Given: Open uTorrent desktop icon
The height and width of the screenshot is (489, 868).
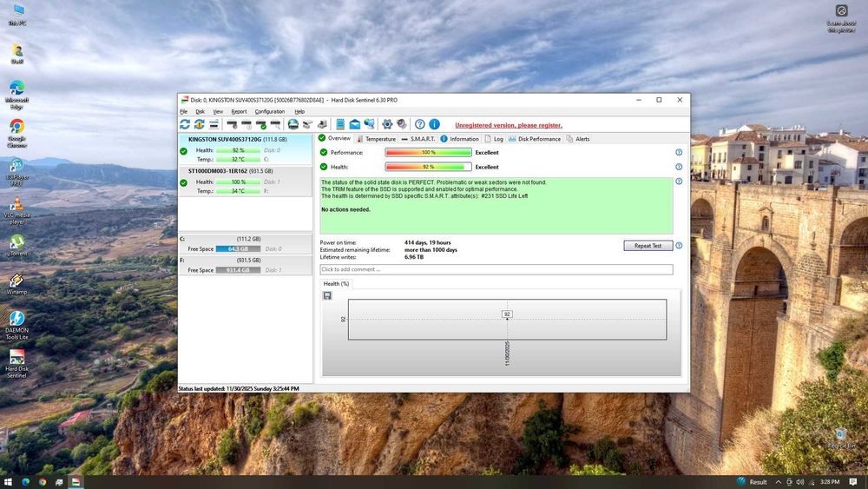Looking at the screenshot, I should (x=16, y=245).
